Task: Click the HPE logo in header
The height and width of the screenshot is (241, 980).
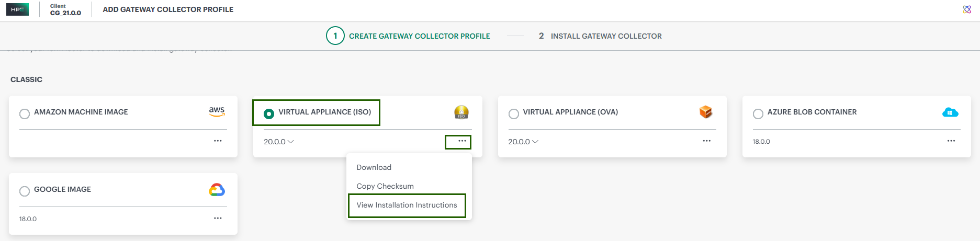Action: click(x=17, y=9)
